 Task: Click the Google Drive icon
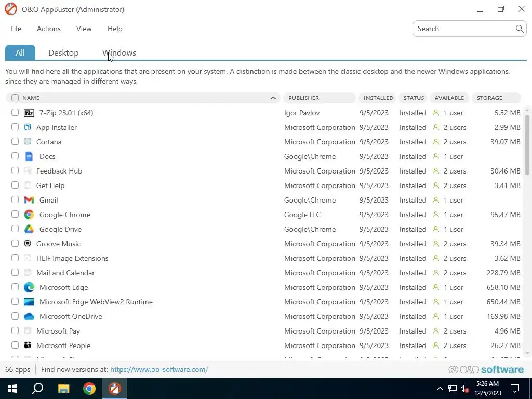(x=29, y=229)
